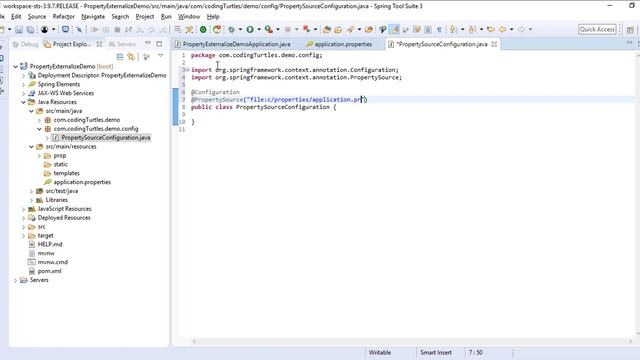The image size is (640, 360).
Task: Click the Skip All Breakpoints icon
Action: [x=79, y=30]
